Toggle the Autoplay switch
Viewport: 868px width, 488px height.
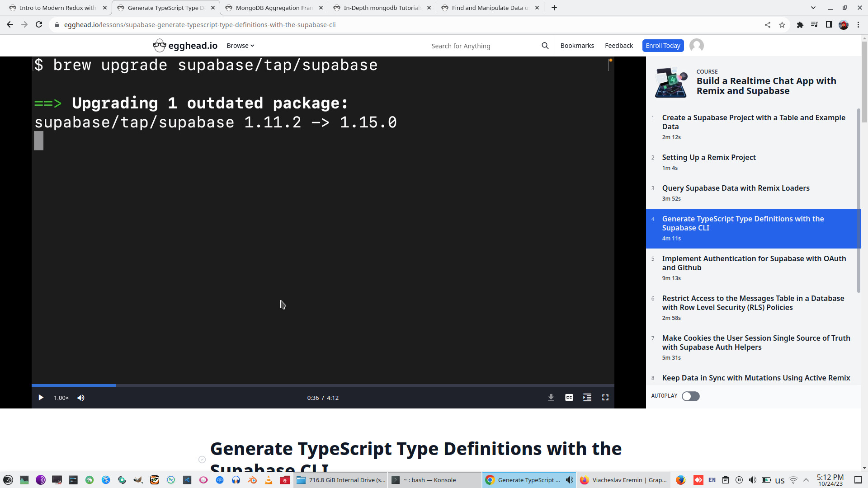point(690,396)
